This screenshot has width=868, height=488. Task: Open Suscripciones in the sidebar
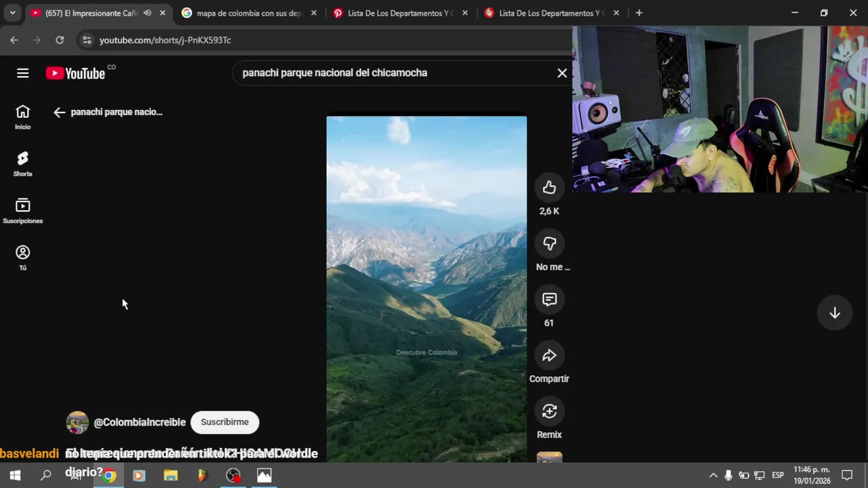click(x=22, y=211)
